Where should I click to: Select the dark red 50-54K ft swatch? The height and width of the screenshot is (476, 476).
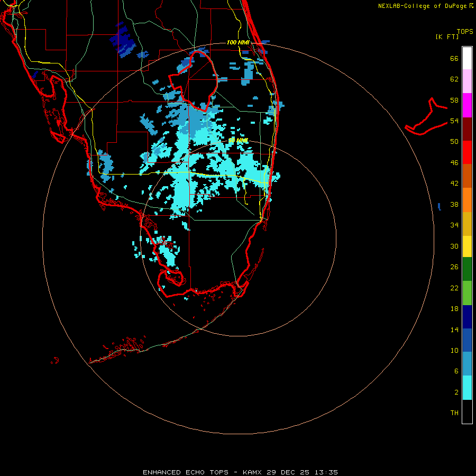tap(467, 129)
